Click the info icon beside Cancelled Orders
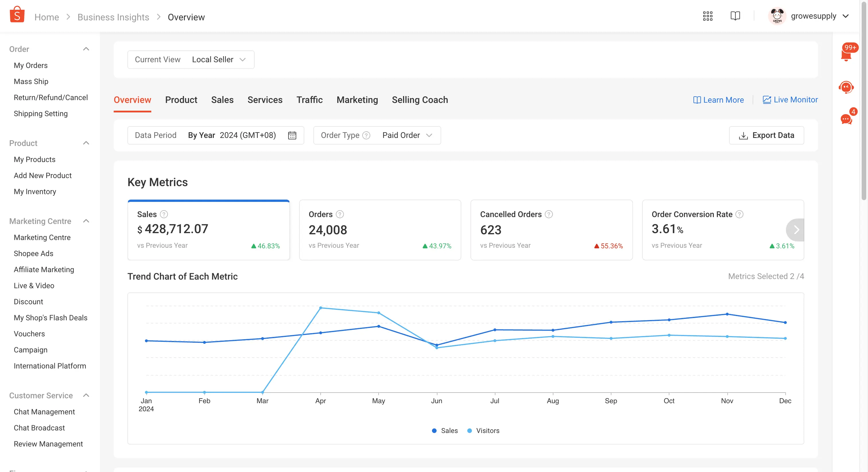The image size is (868, 472). 549,214
